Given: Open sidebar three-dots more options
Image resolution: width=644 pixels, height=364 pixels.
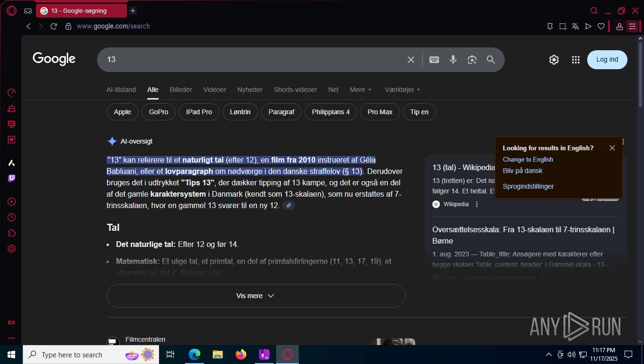Looking at the screenshot, I should 12,338.
